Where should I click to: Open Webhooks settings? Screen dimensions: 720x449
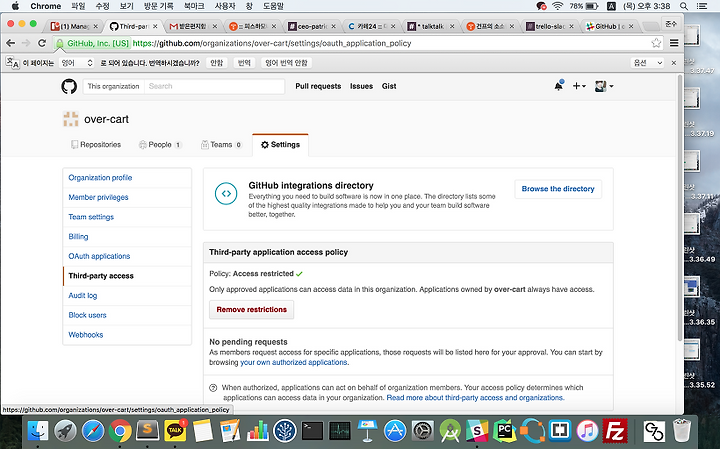86,335
